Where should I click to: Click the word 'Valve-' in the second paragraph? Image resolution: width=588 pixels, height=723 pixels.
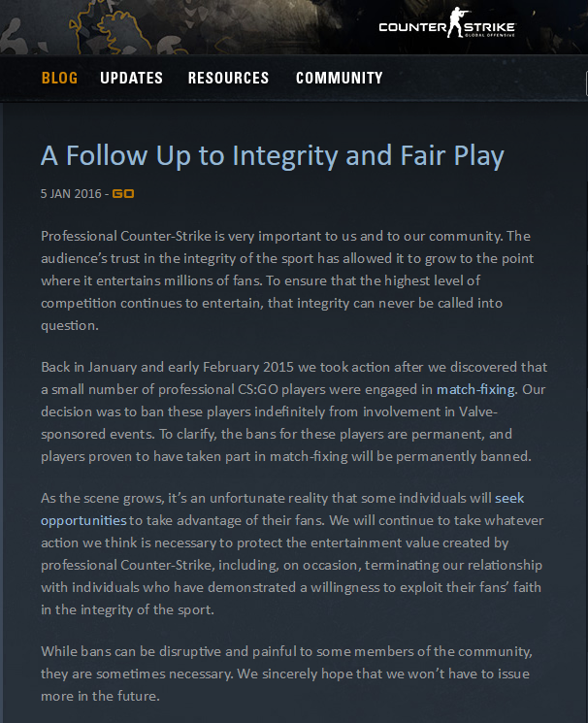(x=477, y=411)
